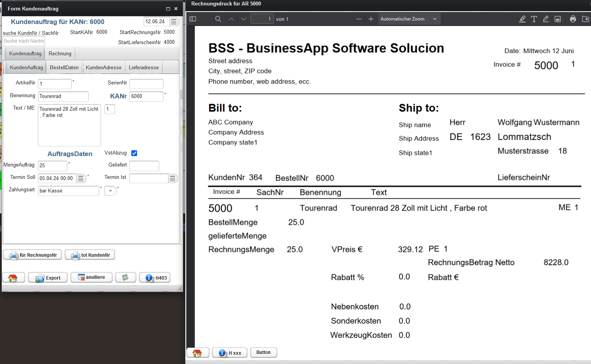Click home icon button below the PDF
591x364 pixels.
coord(198,353)
